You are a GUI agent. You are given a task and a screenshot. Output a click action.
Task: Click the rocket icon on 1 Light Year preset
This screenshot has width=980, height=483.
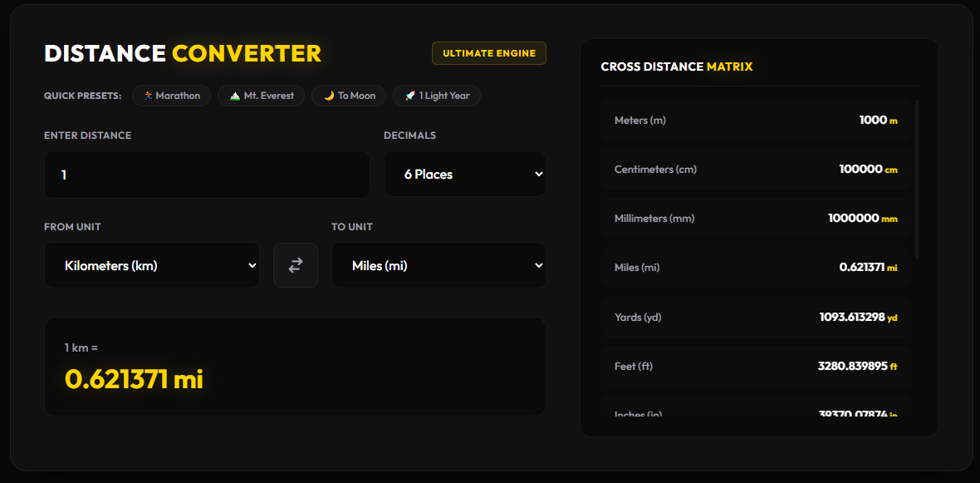click(x=410, y=96)
